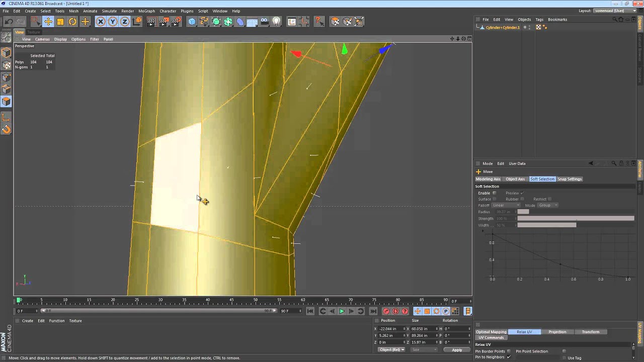The image size is (644, 362).
Task: Select the Live Selection tool icon
Action: [x=35, y=22]
